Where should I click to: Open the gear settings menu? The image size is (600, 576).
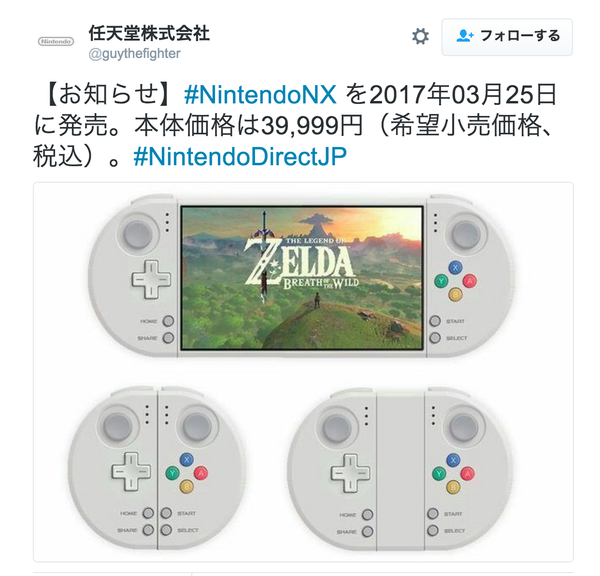421,37
